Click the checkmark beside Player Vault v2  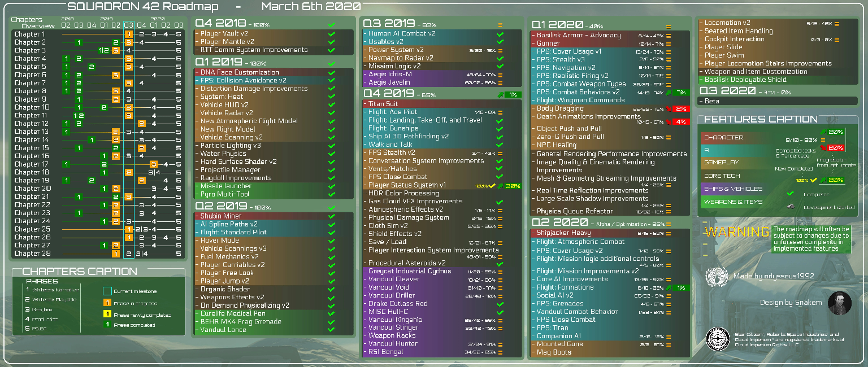click(x=332, y=34)
